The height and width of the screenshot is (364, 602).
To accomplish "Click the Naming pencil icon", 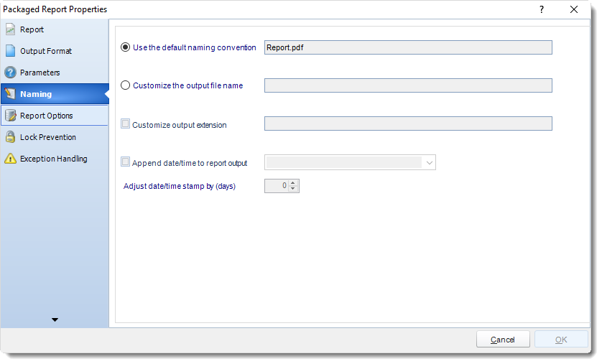I will 10,93.
